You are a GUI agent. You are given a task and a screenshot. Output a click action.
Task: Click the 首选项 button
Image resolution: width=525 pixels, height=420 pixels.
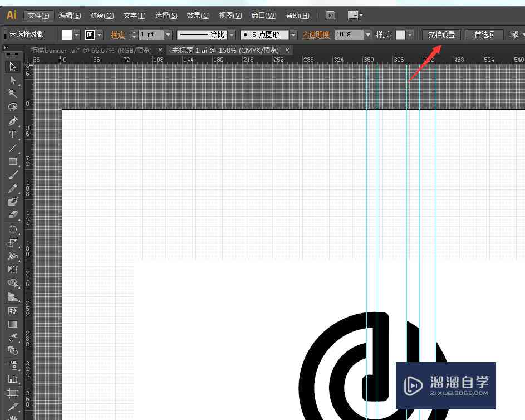[484, 35]
